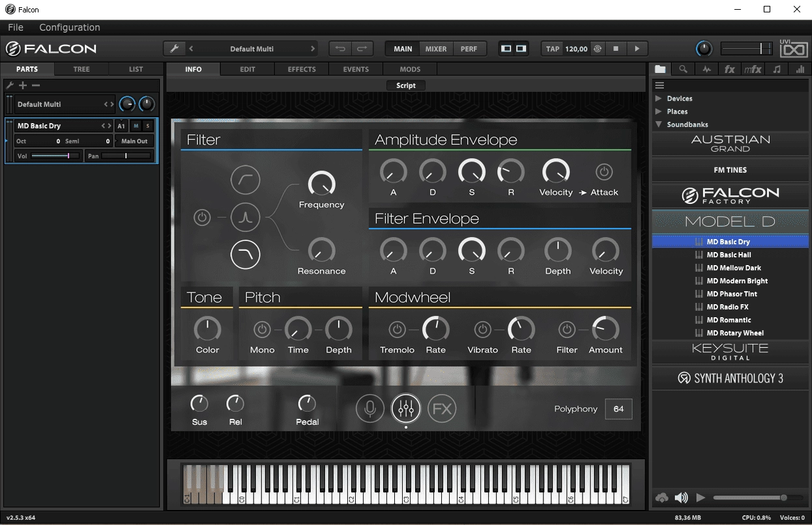Click the Script button
This screenshot has width=812, height=525.
[x=406, y=85]
